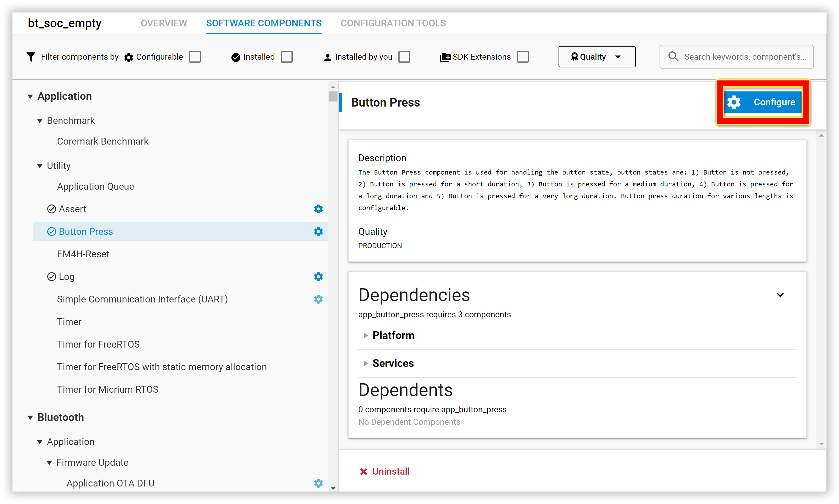Collapse Application group under Bluetooth
Viewport: 839px width, 504px height.
40,442
